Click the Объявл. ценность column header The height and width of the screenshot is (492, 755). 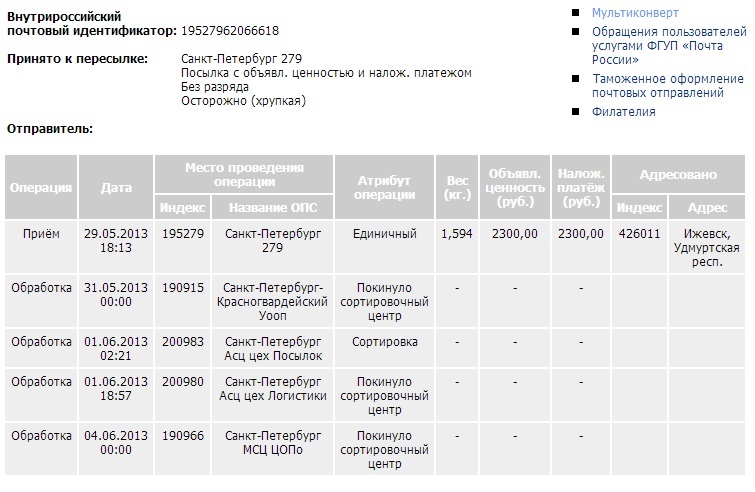515,187
